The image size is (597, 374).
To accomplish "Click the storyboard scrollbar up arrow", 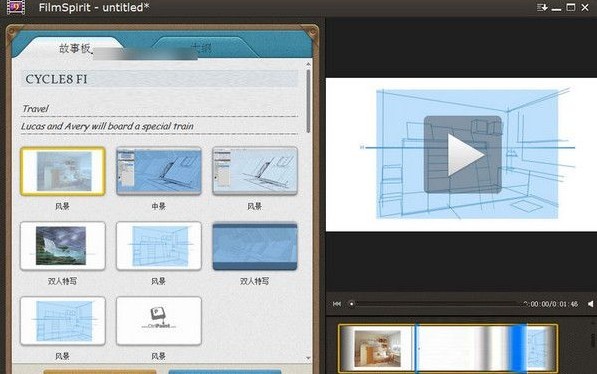I will pyautogui.click(x=308, y=64).
